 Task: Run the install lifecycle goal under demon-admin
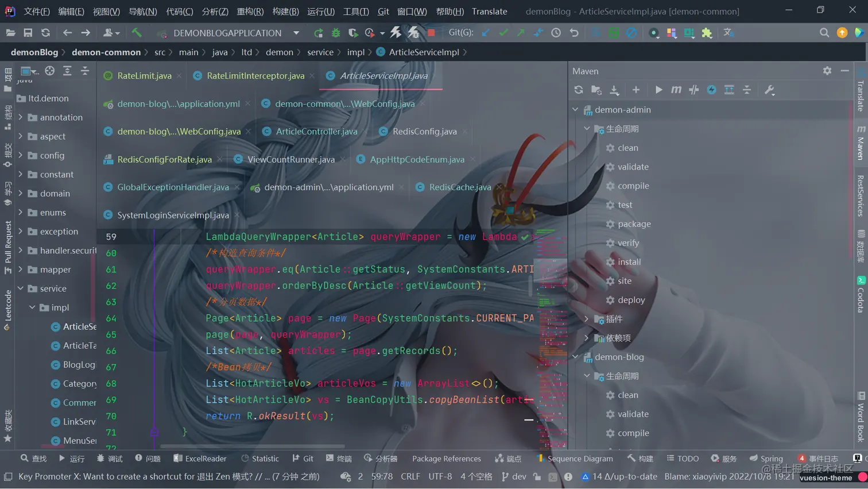(629, 261)
